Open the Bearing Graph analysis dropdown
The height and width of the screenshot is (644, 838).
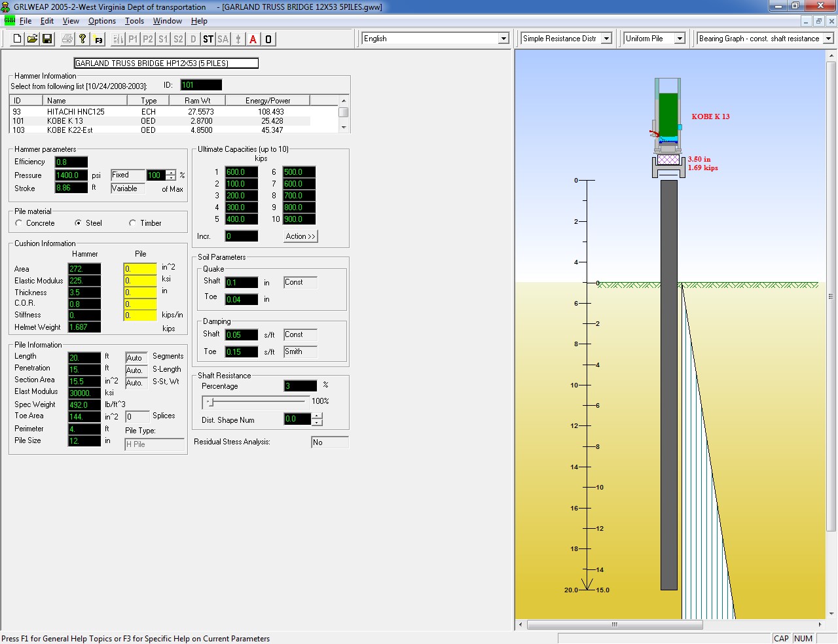point(828,38)
